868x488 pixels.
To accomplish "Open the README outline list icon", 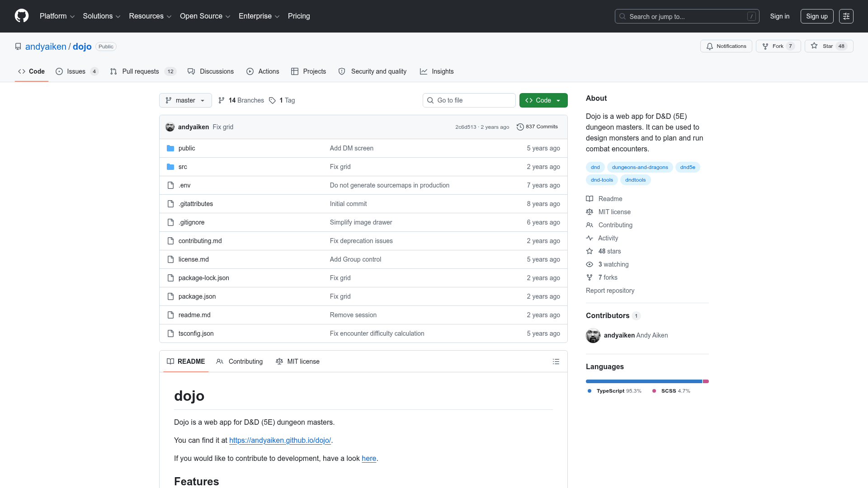I will 556,361.
